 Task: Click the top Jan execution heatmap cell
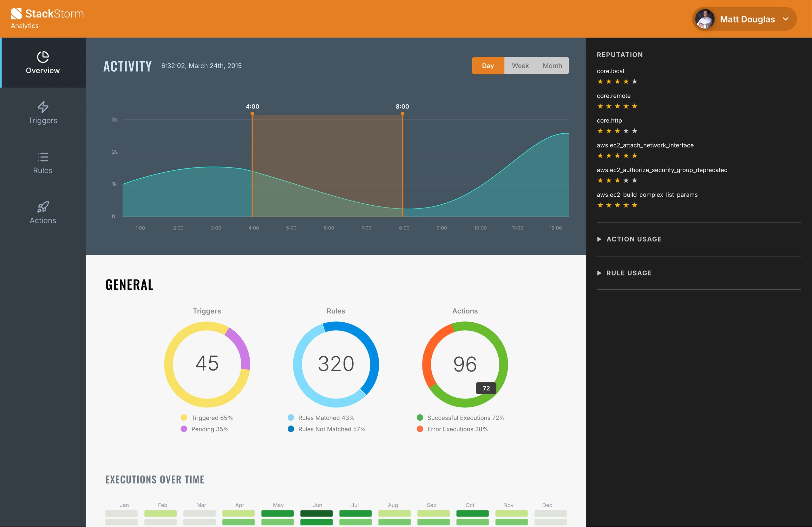(121, 513)
